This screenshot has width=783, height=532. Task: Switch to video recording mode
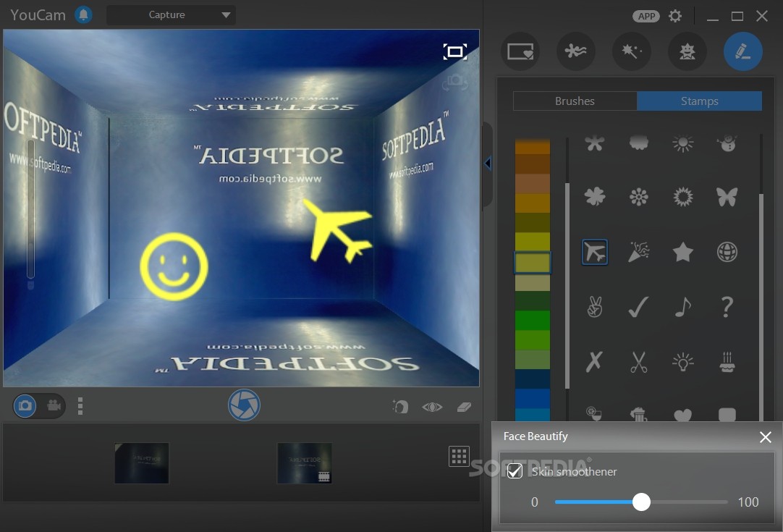(54, 405)
